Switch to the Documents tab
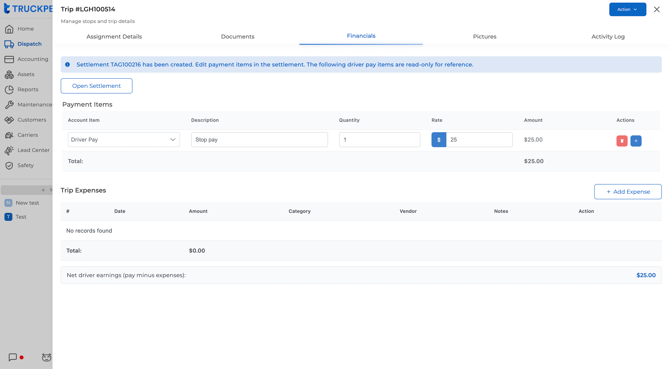670x369 pixels. (238, 37)
